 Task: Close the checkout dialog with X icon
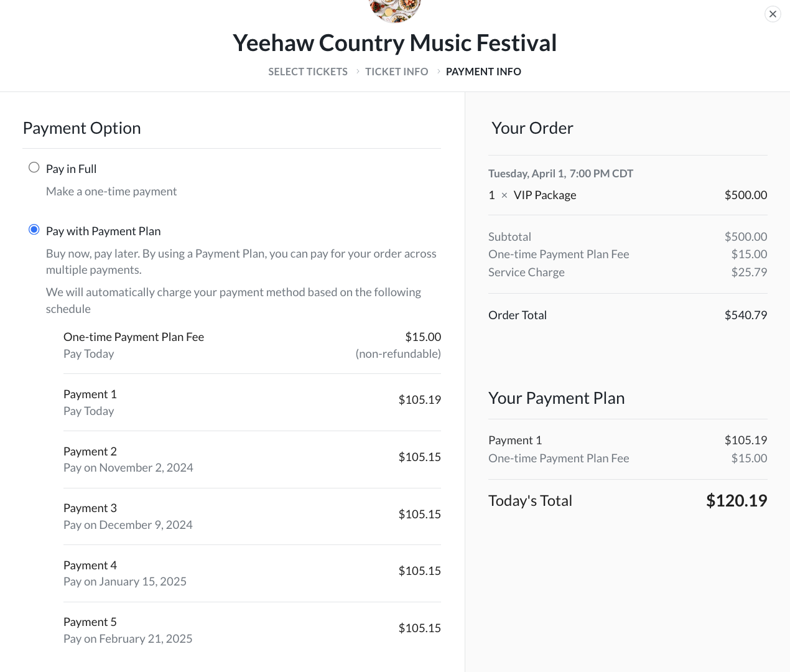pos(773,14)
